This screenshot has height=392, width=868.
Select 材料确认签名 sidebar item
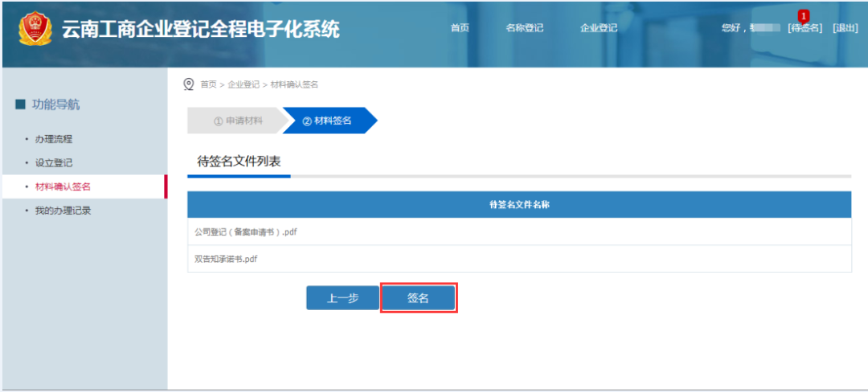[84, 187]
